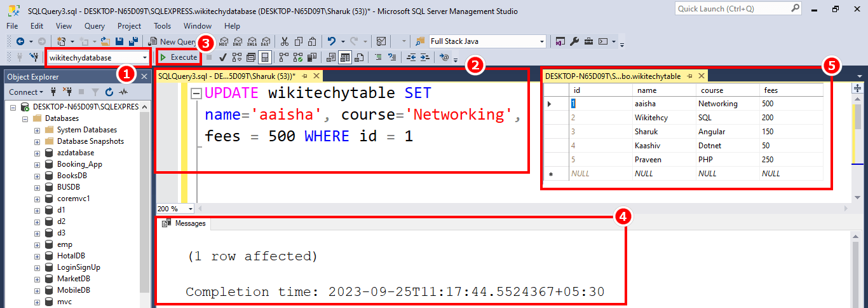Expand the BooksDB database node
Image resolution: width=868 pixels, height=308 pixels.
coord(37,176)
